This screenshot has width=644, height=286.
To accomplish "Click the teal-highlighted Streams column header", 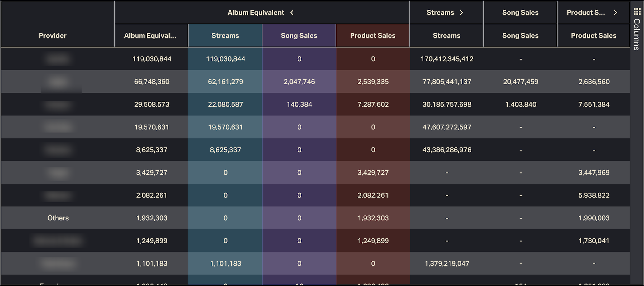I will pos(225,35).
